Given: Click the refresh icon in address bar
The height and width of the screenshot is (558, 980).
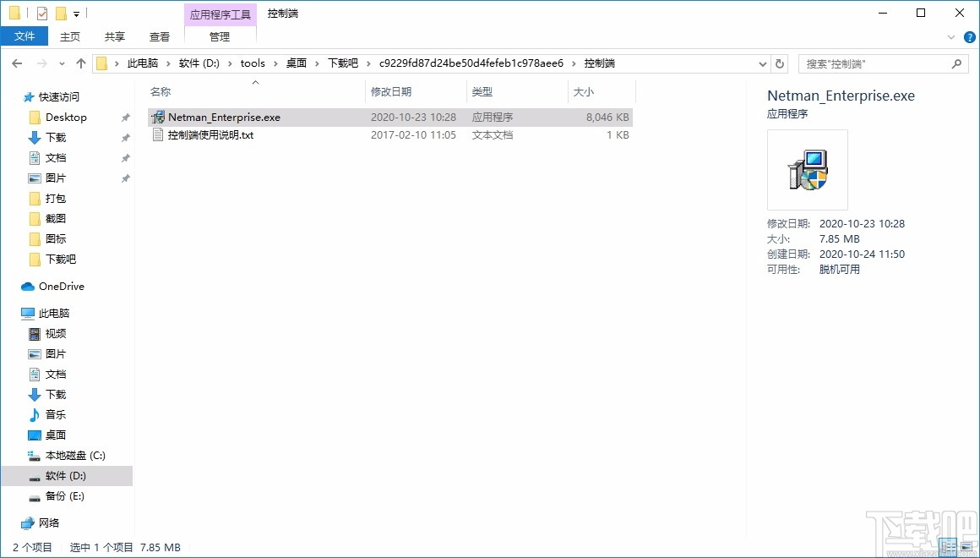Looking at the screenshot, I should click(x=778, y=63).
